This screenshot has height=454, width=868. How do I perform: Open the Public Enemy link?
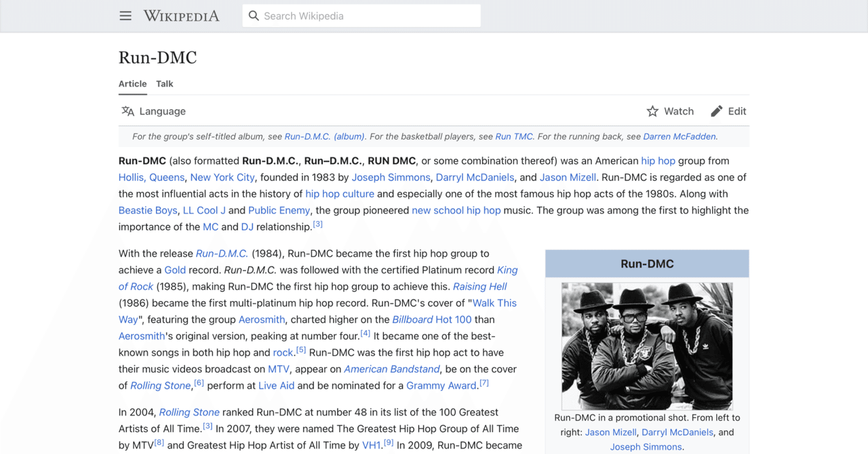(x=279, y=210)
